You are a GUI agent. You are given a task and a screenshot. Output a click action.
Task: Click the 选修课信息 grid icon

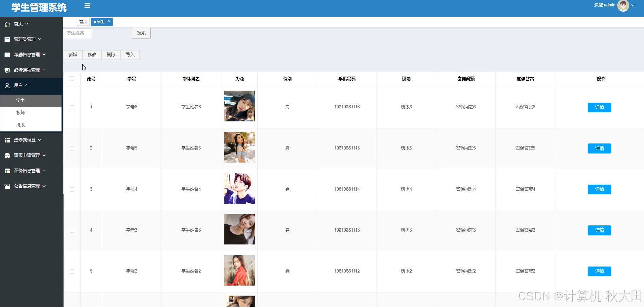click(x=7, y=140)
